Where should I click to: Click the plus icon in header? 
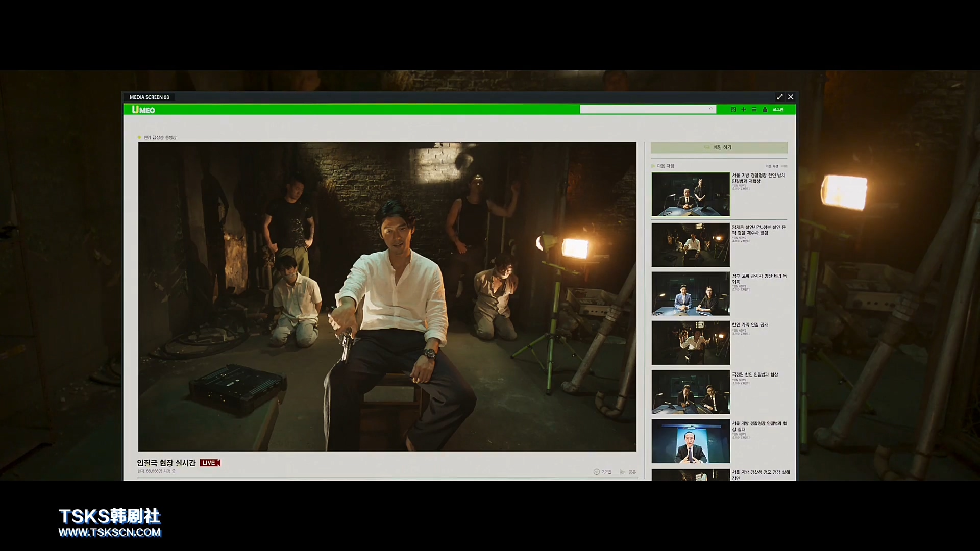tap(744, 109)
